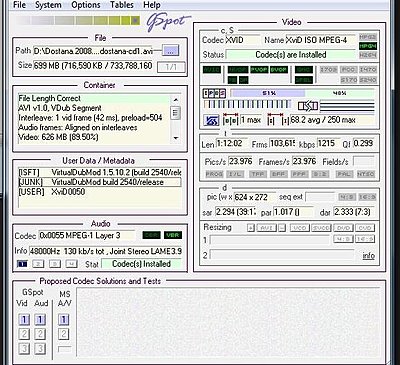Click the PROG indicator
Screen dimensions: 400x365
214,174
